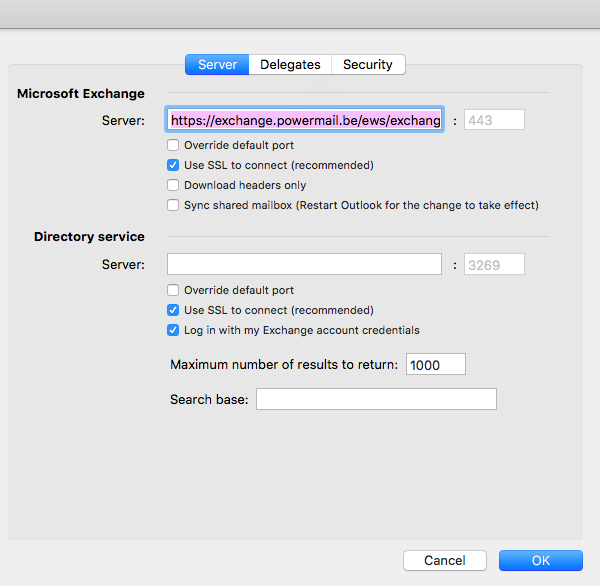Enable Override default port under Microsoft Exchange

(x=173, y=145)
